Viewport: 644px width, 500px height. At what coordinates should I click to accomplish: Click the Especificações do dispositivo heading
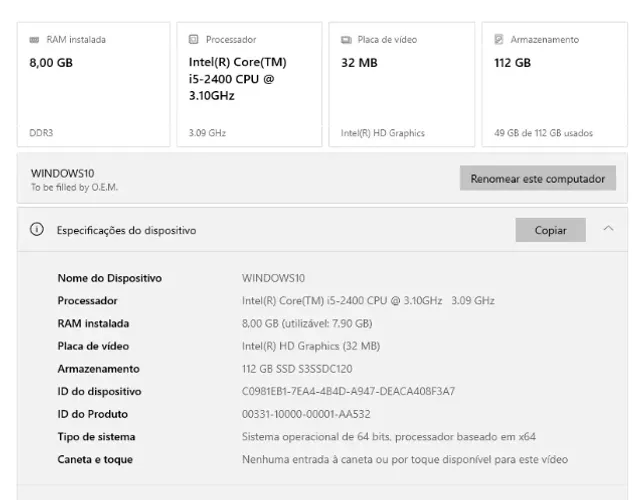pos(126,230)
